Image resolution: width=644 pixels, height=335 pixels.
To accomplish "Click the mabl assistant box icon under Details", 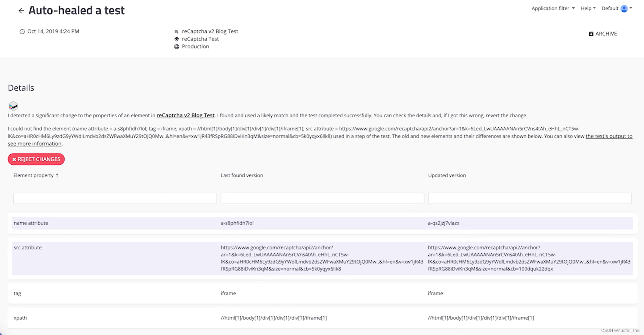I will click(x=13, y=106).
